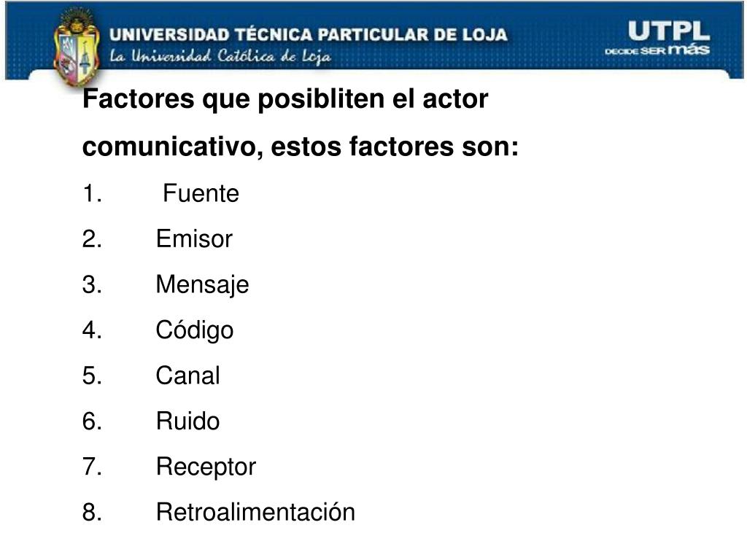Click the number 6 list marker
Viewport: 747px width, 560px height.
pyautogui.click(x=92, y=421)
